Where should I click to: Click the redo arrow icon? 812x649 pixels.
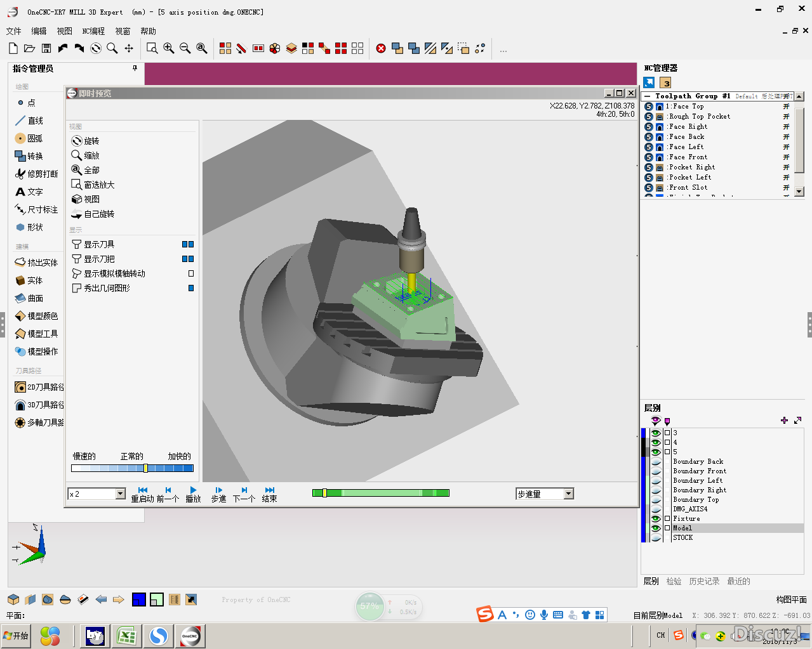pos(79,48)
